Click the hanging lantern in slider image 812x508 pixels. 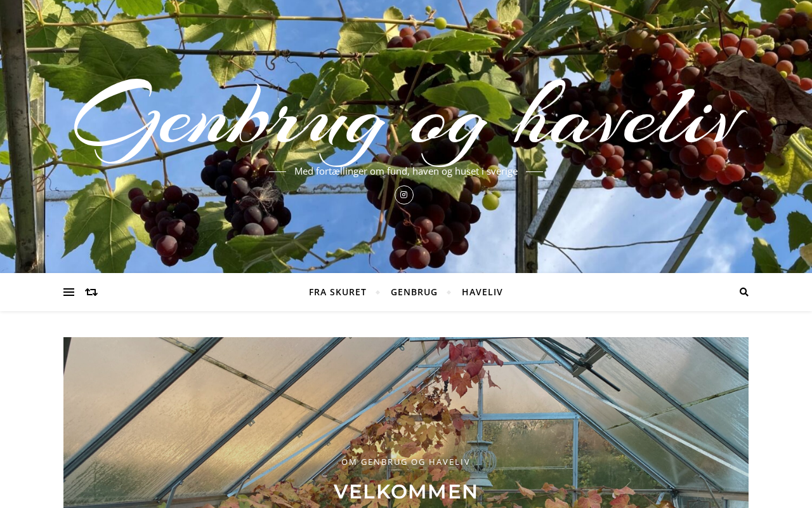(x=484, y=460)
